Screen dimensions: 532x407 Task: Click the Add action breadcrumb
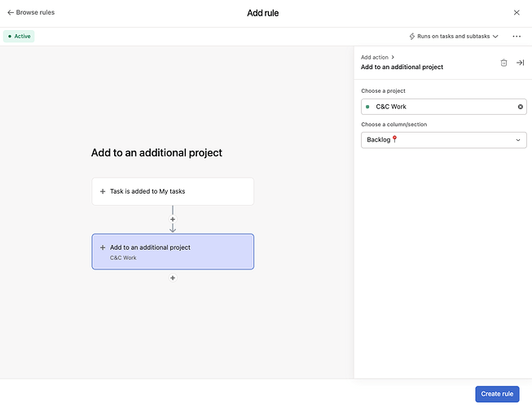[x=375, y=57]
